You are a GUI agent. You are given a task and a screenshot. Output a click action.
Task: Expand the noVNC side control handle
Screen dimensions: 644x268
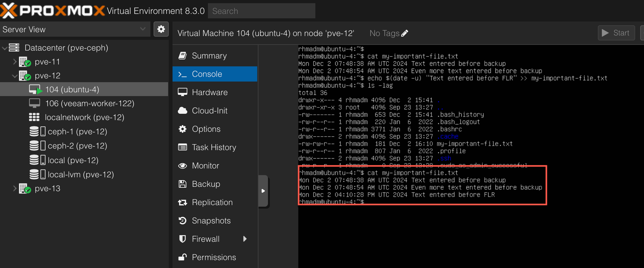[263, 191]
